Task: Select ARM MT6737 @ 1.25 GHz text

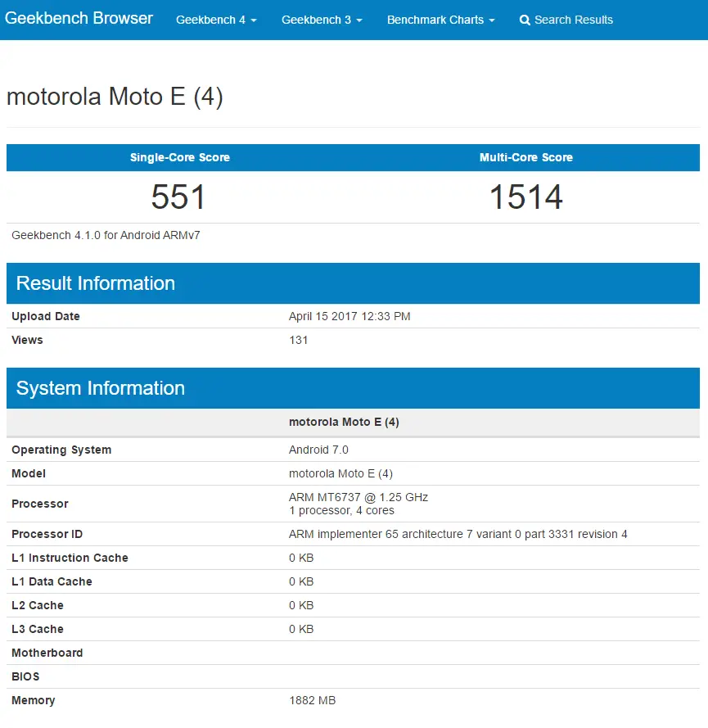Action: [359, 497]
